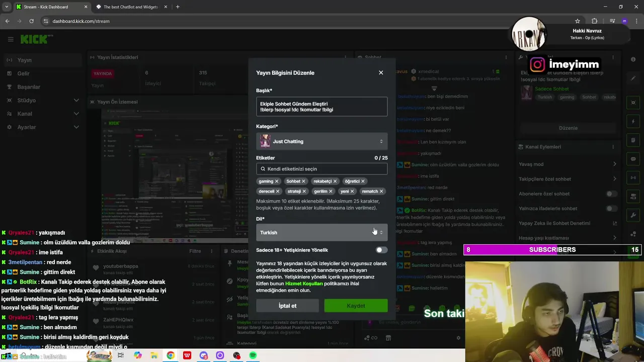
Task: Open a new browser tab
Action: pyautogui.click(x=178, y=7)
